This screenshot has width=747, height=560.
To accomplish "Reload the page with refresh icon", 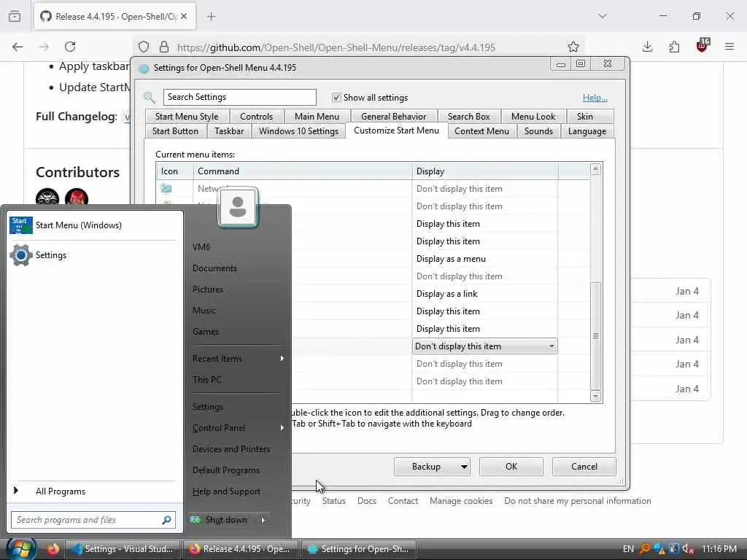I will click(x=70, y=47).
